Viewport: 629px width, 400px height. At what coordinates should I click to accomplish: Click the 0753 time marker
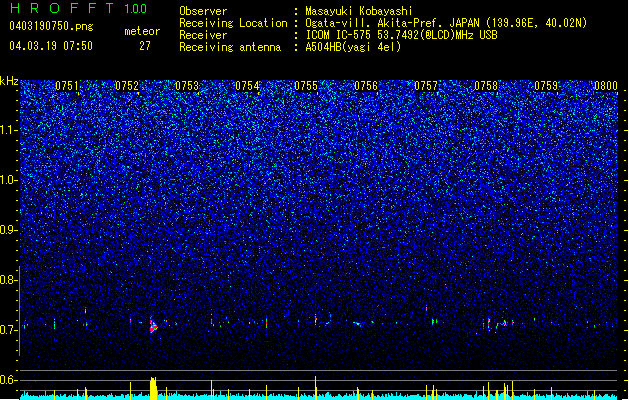pos(187,86)
